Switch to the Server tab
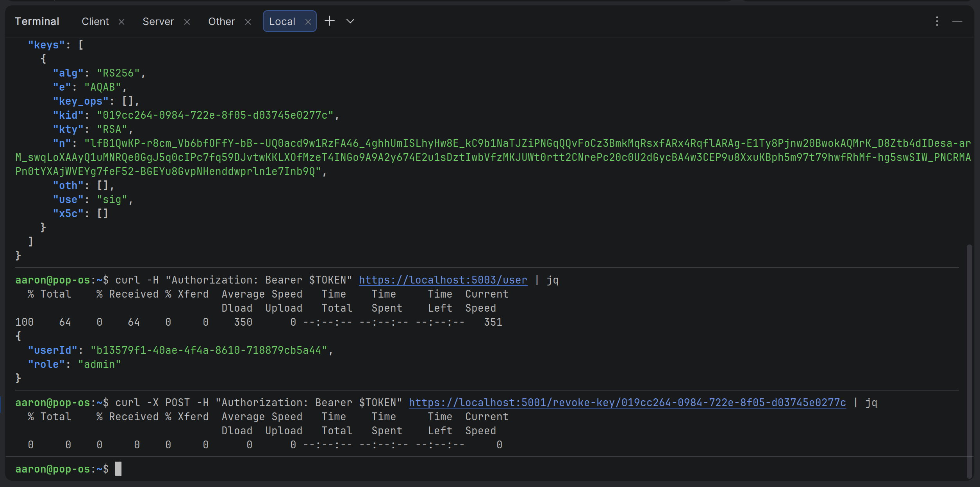The height and width of the screenshot is (487, 980). (158, 21)
